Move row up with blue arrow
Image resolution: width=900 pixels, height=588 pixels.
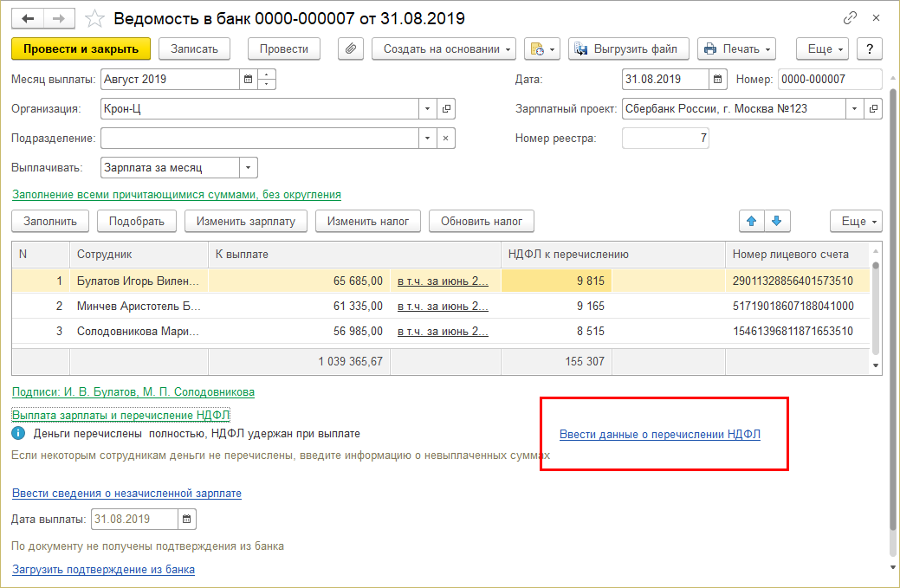point(751,221)
